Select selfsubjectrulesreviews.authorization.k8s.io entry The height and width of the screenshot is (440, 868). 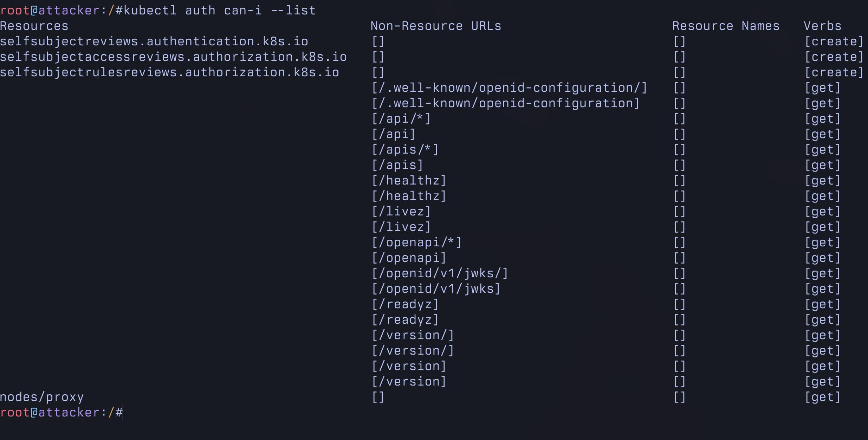point(169,72)
